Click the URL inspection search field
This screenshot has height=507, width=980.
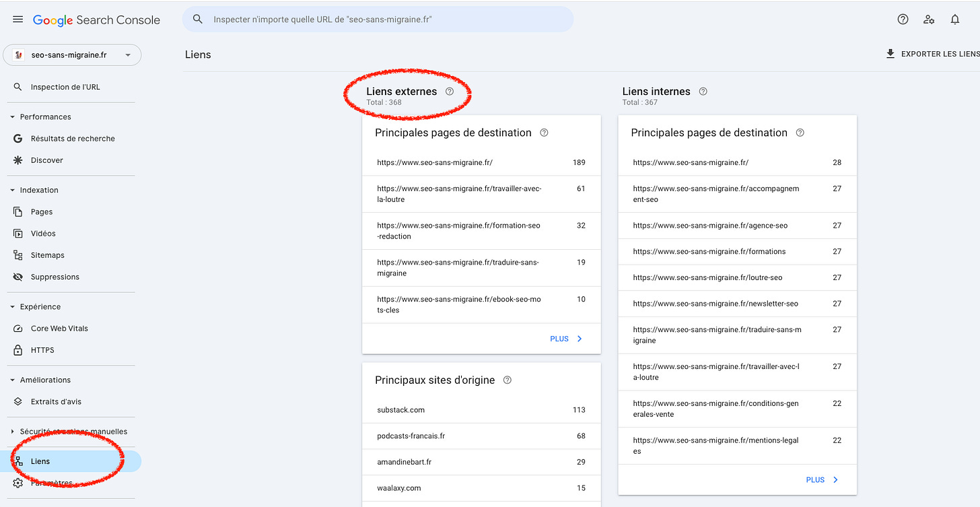(x=378, y=20)
